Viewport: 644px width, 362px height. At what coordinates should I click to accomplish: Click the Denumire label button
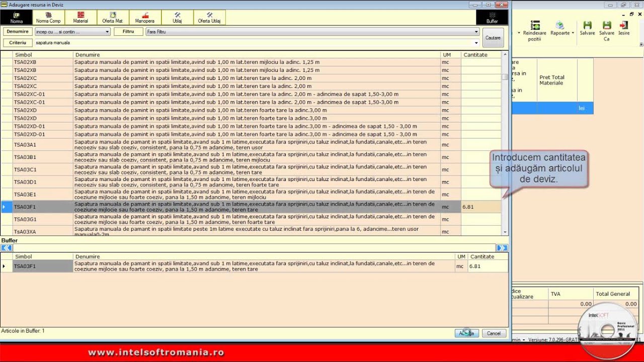(18, 32)
